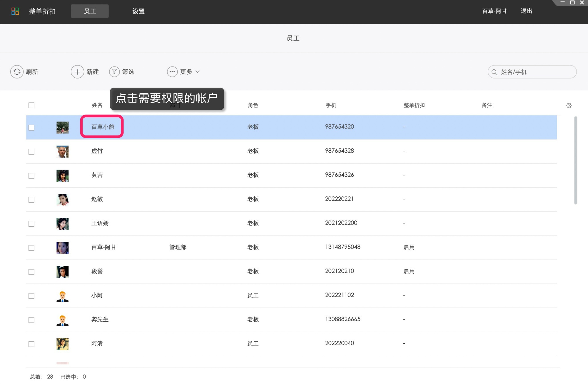Image resolution: width=588 pixels, height=386 pixels.
Task: Select the name 龚先生
Action: 100,319
